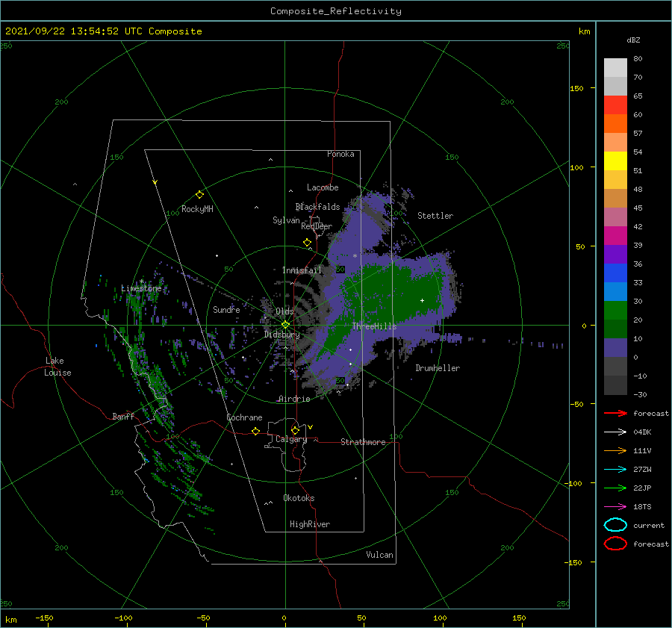Click the Cochrane city label

pos(244,417)
